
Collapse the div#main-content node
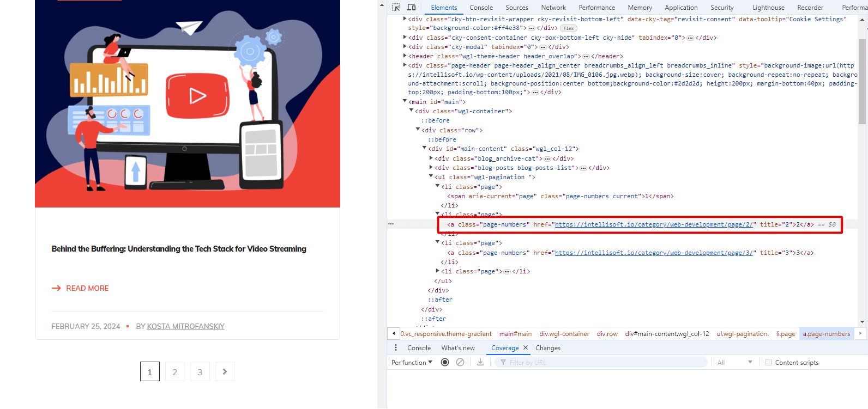(424, 148)
